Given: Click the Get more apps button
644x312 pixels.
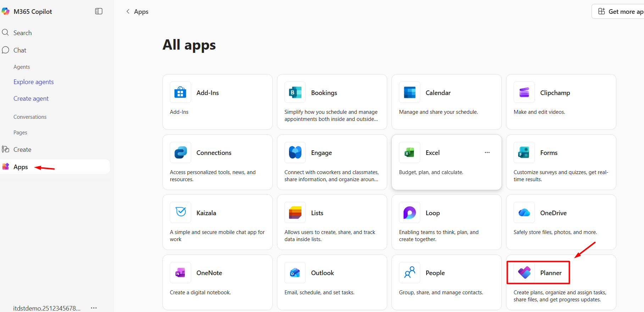Looking at the screenshot, I should 621,12.
